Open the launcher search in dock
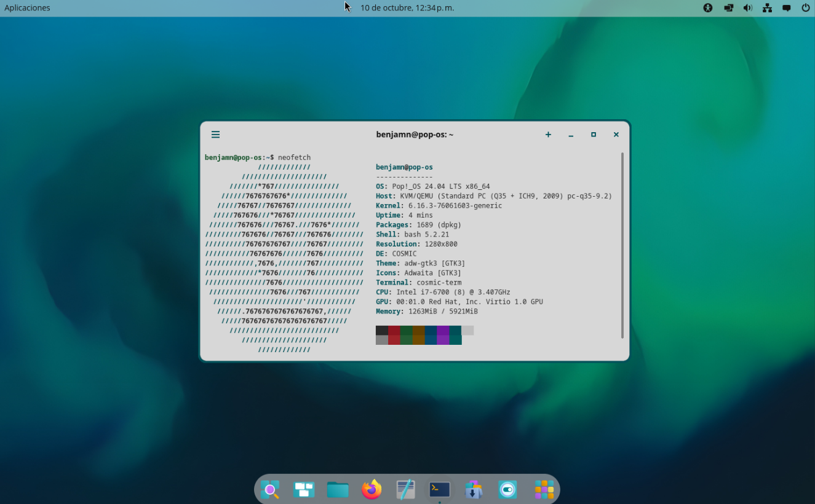Viewport: 815px width, 504px height. tap(270, 489)
